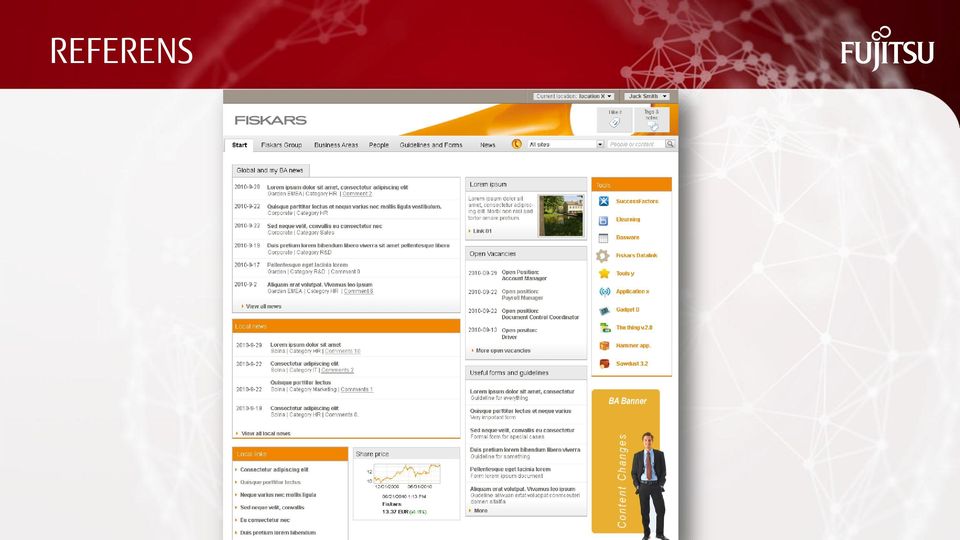Click the Application x text link
This screenshot has height=540, width=960.
(632, 291)
